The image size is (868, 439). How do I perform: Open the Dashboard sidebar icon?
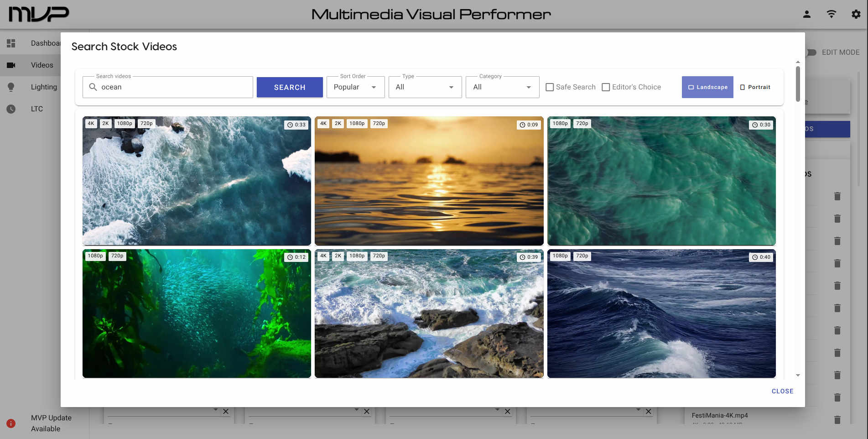(x=11, y=43)
